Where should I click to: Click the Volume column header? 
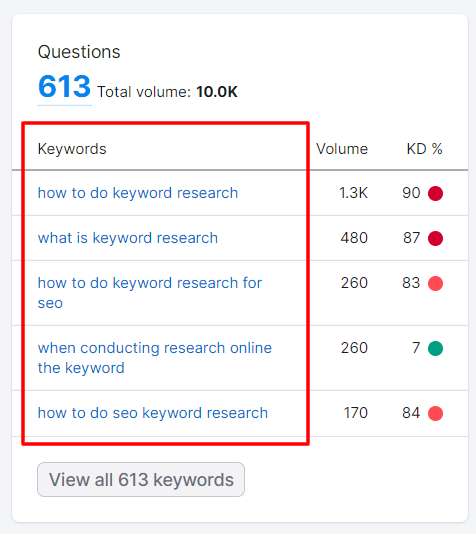pos(342,149)
